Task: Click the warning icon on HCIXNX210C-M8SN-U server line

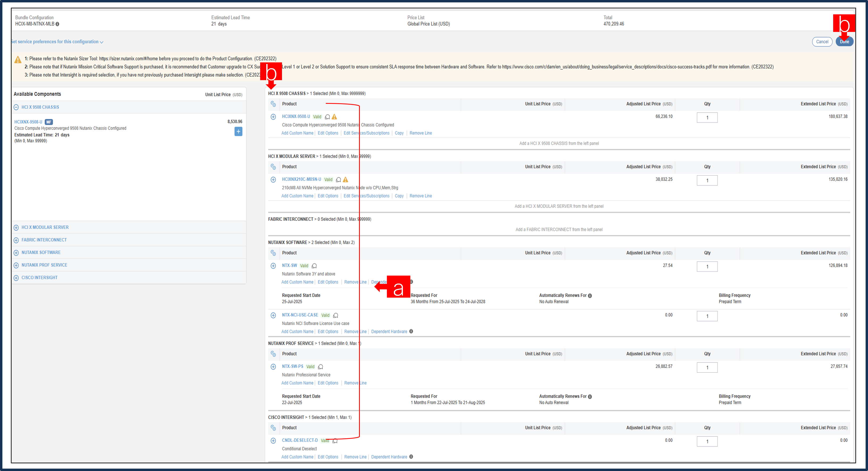Action: (x=345, y=179)
